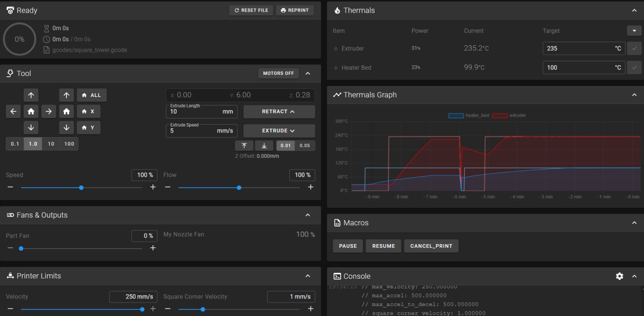
Task: Increase Velocity with plus icon
Action: point(153,309)
